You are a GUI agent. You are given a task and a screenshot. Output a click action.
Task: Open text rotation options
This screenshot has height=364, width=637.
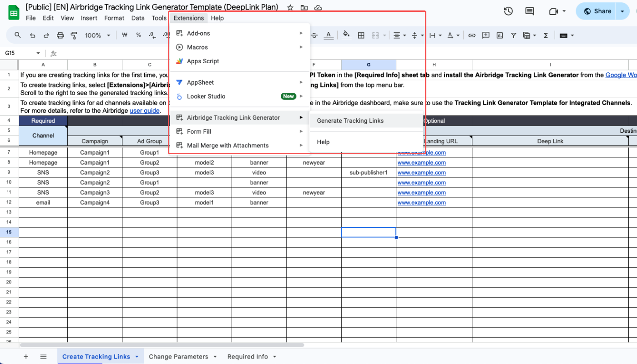tap(453, 35)
